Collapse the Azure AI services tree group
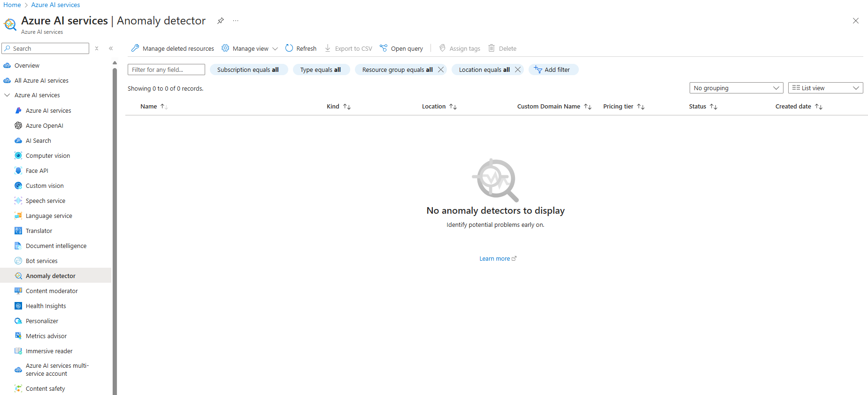Image resolution: width=868 pixels, height=395 pixels. 7,95
